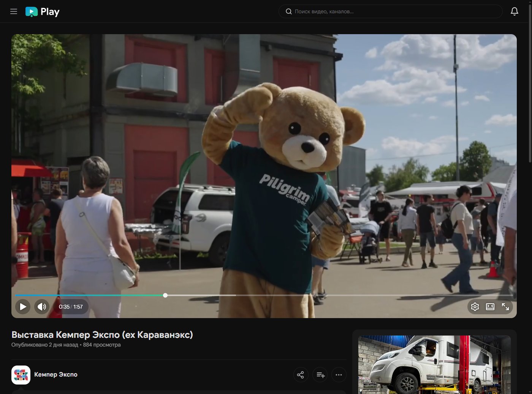
Task: Open the Кемпер Экспо channel name link
Action: [56, 375]
